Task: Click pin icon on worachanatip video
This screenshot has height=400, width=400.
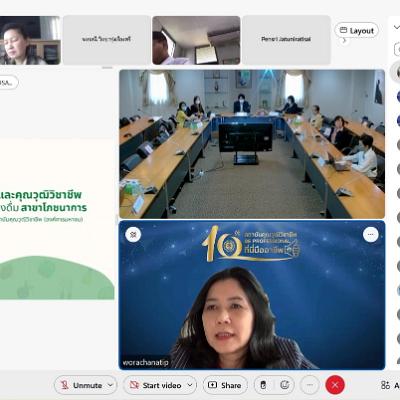Action: click(133, 235)
